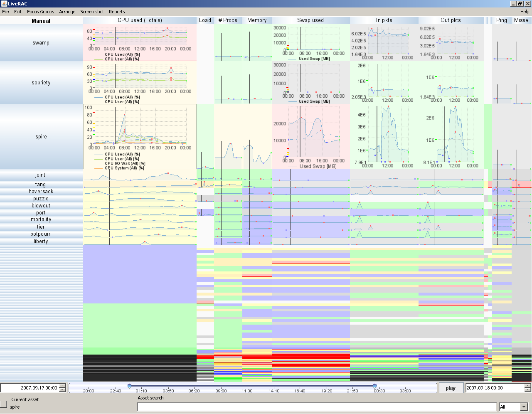Screen dimensions: 532x414
Task: Click the down arrow on the 2007.09.18 date spinner
Action: tap(527, 389)
